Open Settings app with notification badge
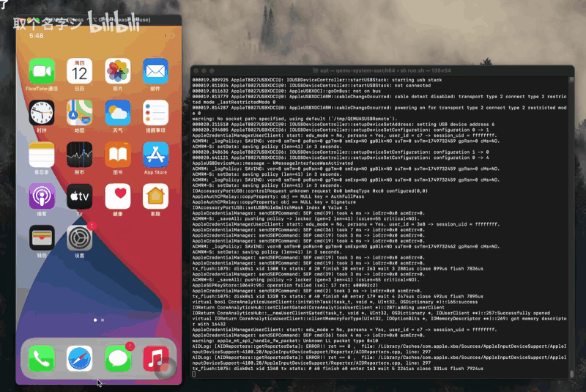586x392 pixels. click(79, 238)
